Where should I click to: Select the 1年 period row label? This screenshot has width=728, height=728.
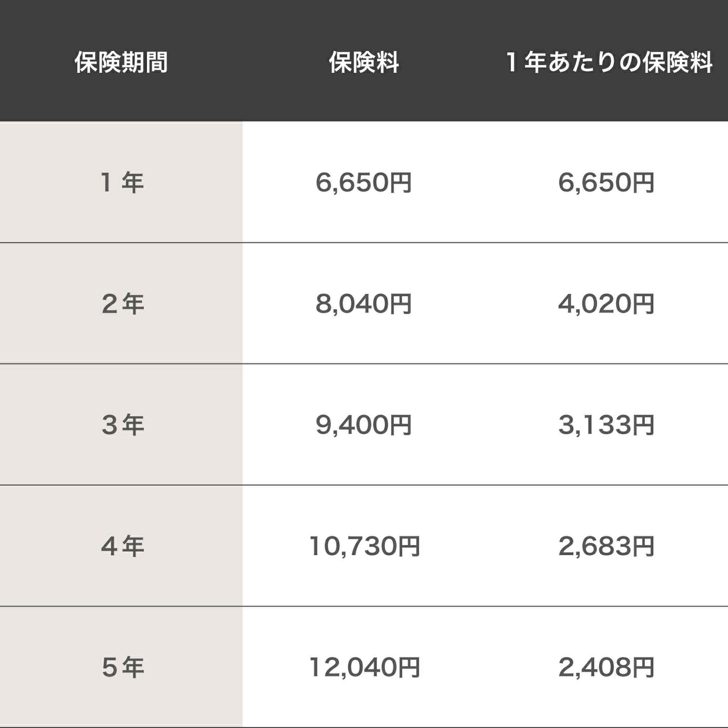tap(122, 182)
